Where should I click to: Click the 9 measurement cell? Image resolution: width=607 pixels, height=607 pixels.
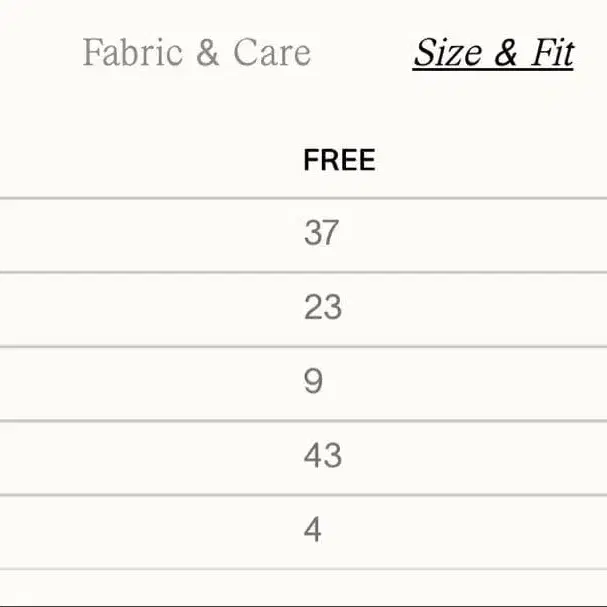pyautogui.click(x=313, y=381)
